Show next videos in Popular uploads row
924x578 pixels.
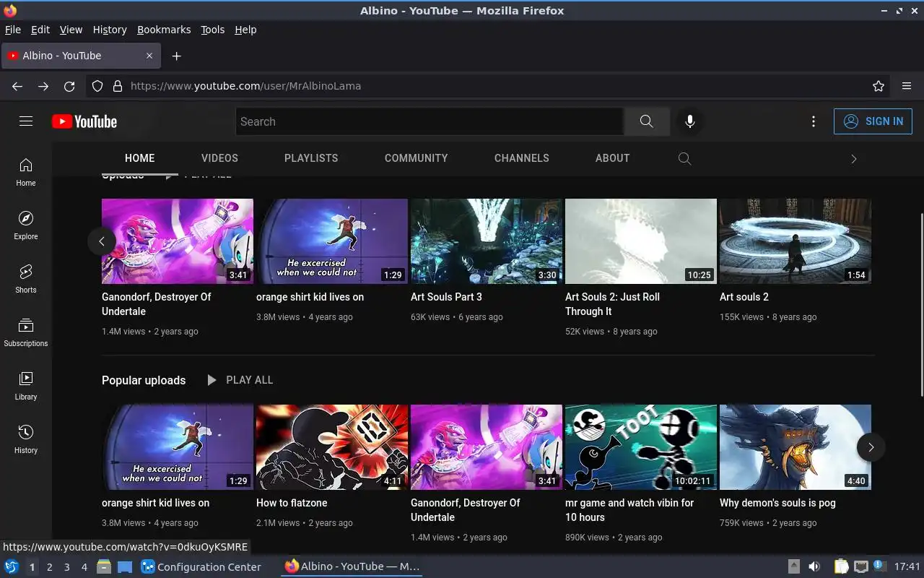pos(871,447)
